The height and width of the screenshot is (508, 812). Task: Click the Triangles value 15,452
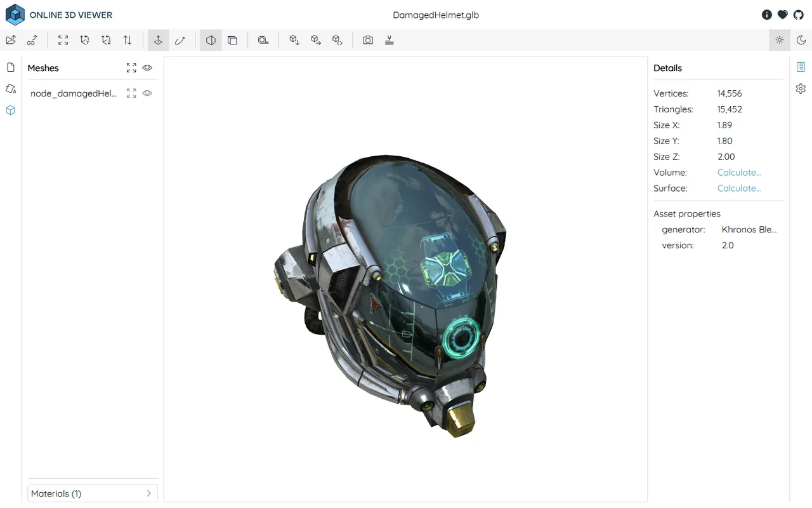(730, 109)
